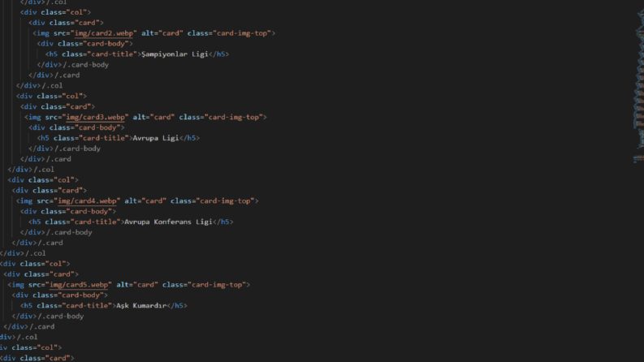Click "card-img-top" on the card2.webp line
The image size is (644, 362).
[x=242, y=33]
